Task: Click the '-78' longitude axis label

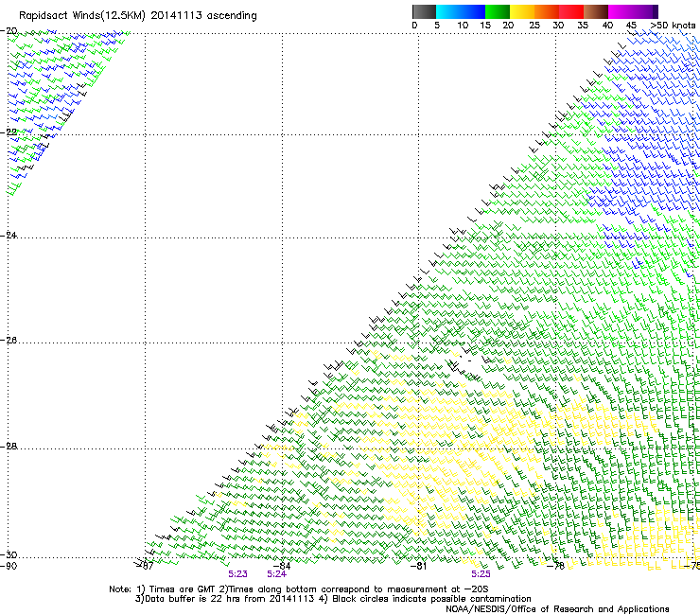Action: (555, 566)
